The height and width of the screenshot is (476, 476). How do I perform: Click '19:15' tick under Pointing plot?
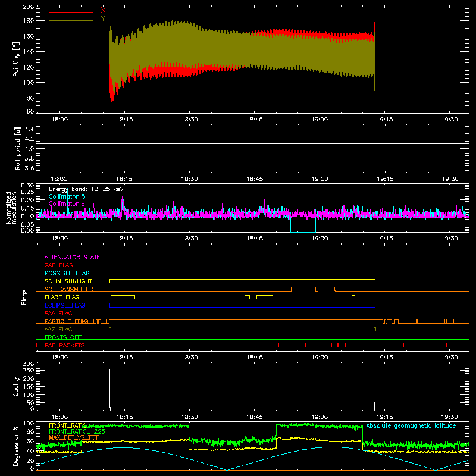click(x=384, y=120)
